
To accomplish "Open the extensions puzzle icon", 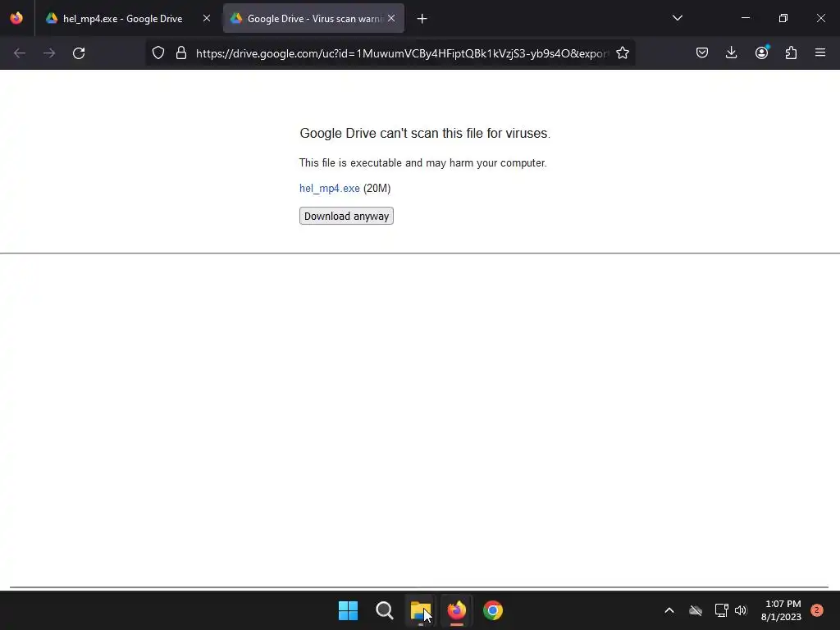I will click(791, 52).
